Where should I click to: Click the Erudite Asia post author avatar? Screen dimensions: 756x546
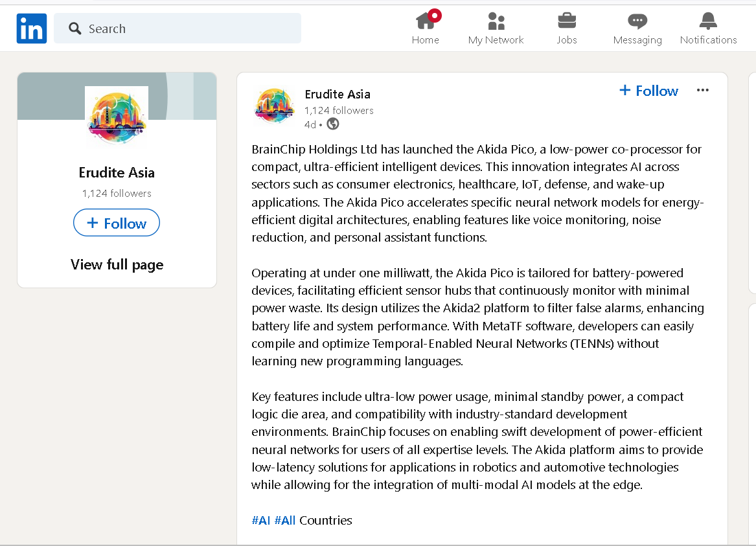click(x=274, y=106)
